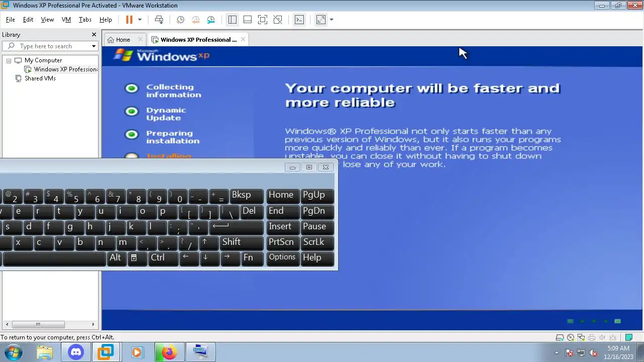Open the VM menu

tap(66, 20)
